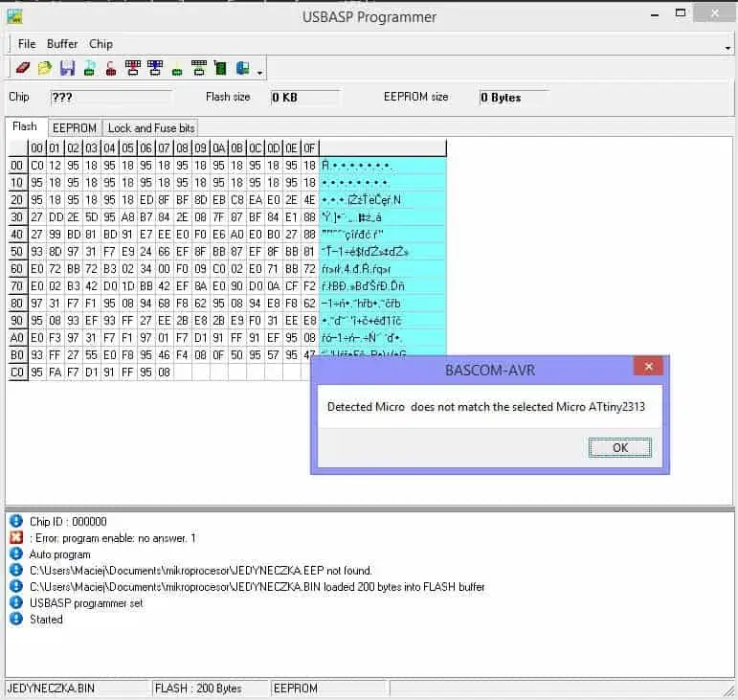The image size is (738, 700).
Task: Click the black grid over chip toolbar icon
Action: pyautogui.click(x=199, y=68)
